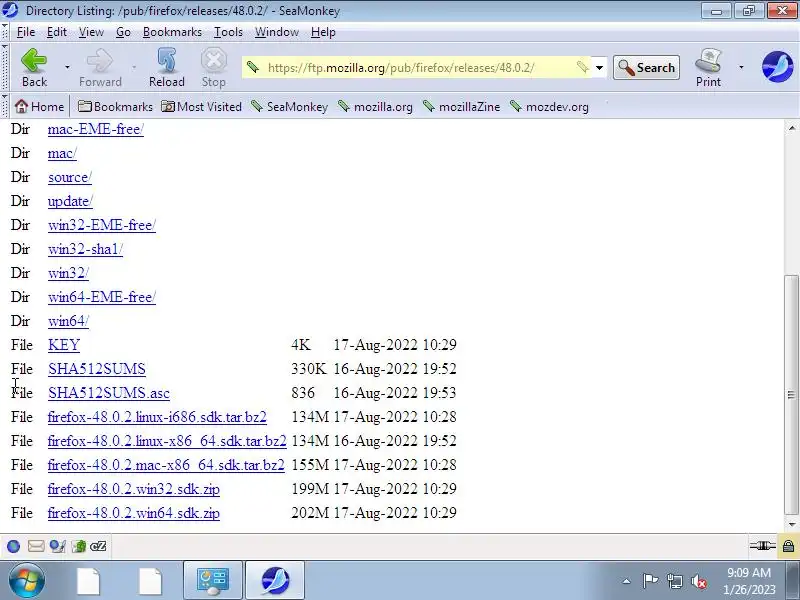
Task: Open the Home bookmark
Action: coord(39,107)
